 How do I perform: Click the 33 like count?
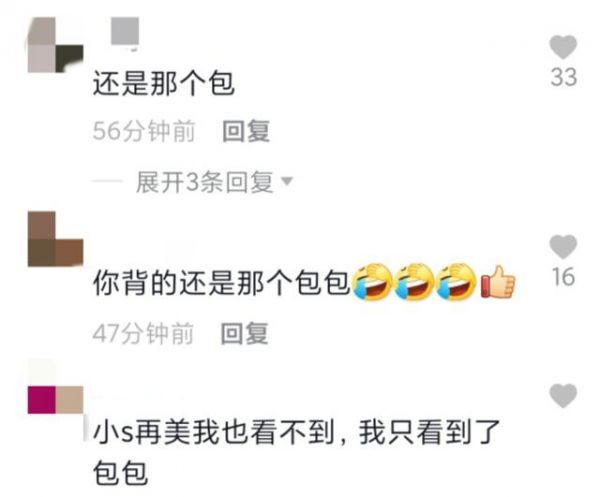[x=564, y=77]
